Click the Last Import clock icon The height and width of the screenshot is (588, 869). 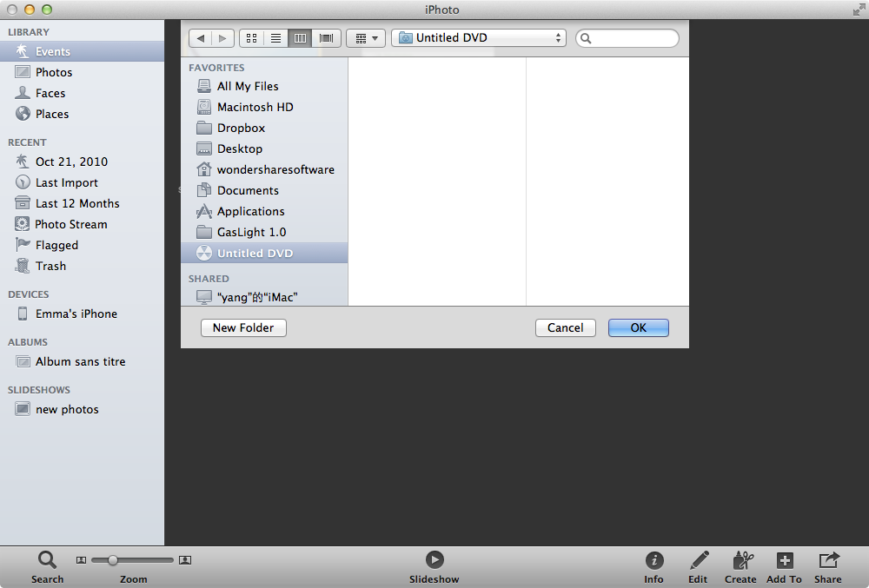click(x=23, y=182)
